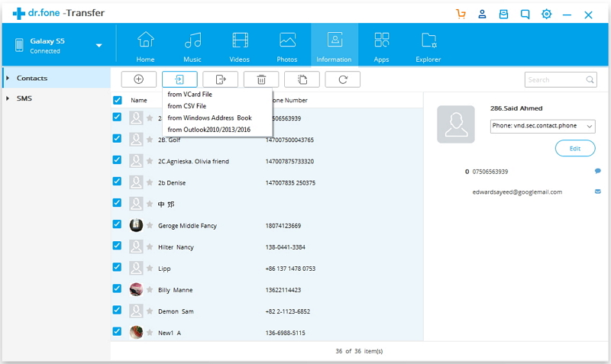Switch to the Photos tab
The image size is (611, 364).
287,45
